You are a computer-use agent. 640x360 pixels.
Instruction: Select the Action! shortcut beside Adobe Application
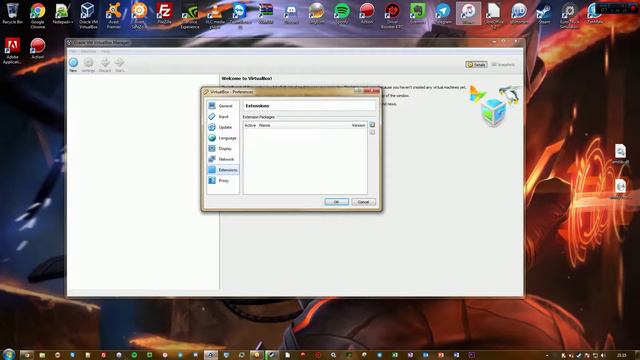pyautogui.click(x=38, y=49)
